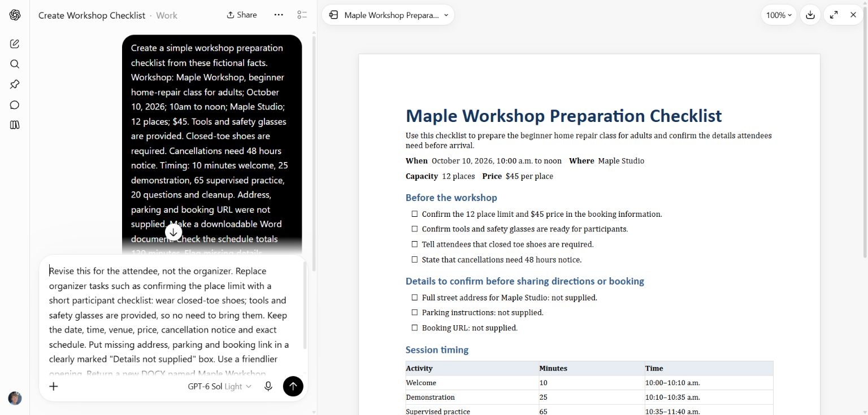Click the Share button

(x=242, y=15)
